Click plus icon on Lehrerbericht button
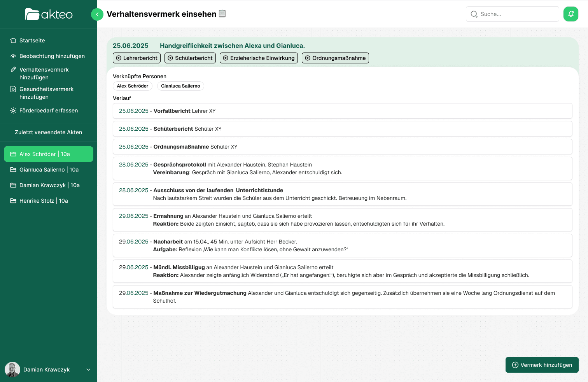Viewport: 588px width, 382px height. point(119,58)
